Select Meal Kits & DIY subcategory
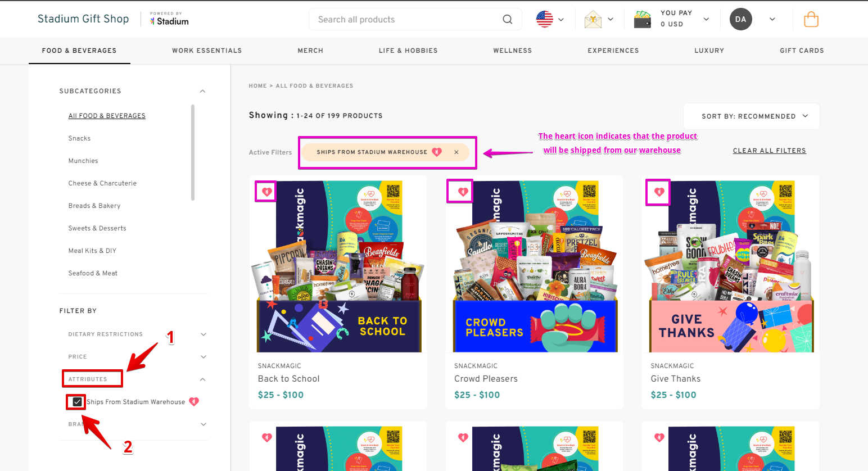 tap(92, 251)
